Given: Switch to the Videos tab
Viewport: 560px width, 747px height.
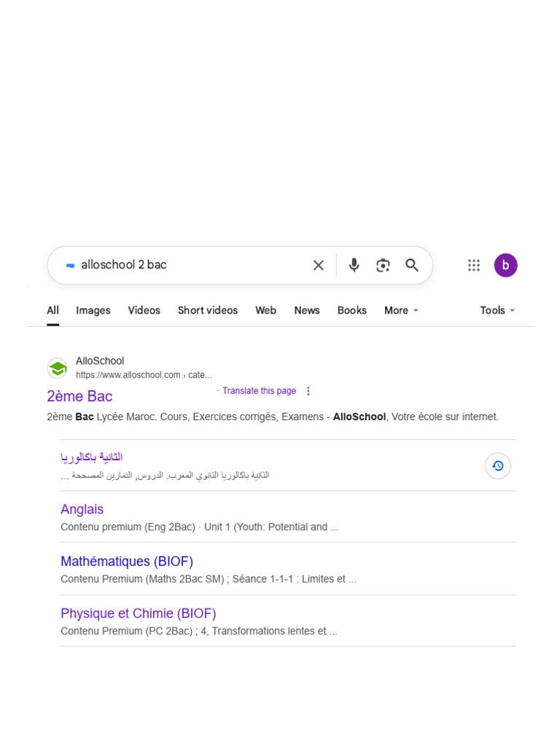Looking at the screenshot, I should coord(144,311).
